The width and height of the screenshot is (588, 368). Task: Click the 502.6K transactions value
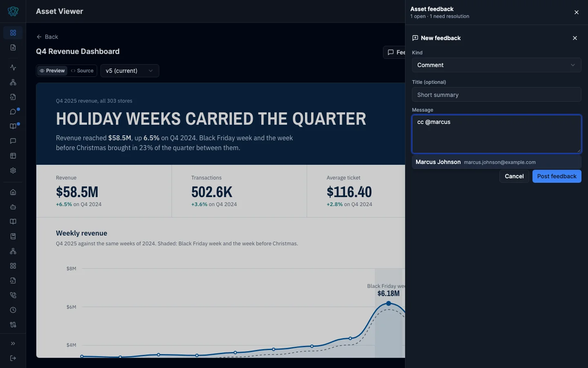click(212, 192)
